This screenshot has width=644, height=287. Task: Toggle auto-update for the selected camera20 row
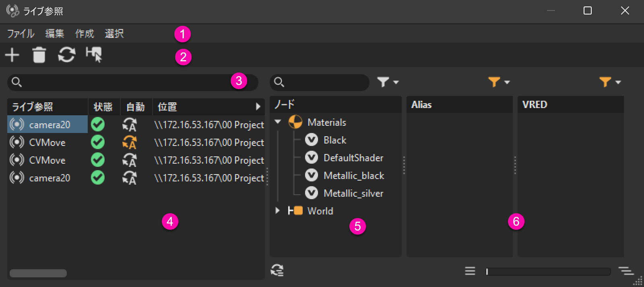tap(130, 125)
